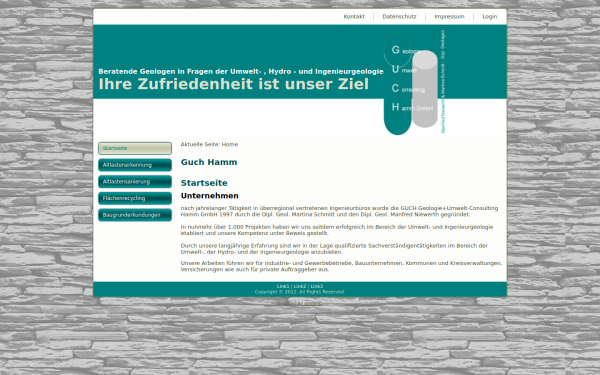Click 'Aktuelle Seite: Home' breadcrumb text
This screenshot has height=375, width=600.
tap(209, 144)
